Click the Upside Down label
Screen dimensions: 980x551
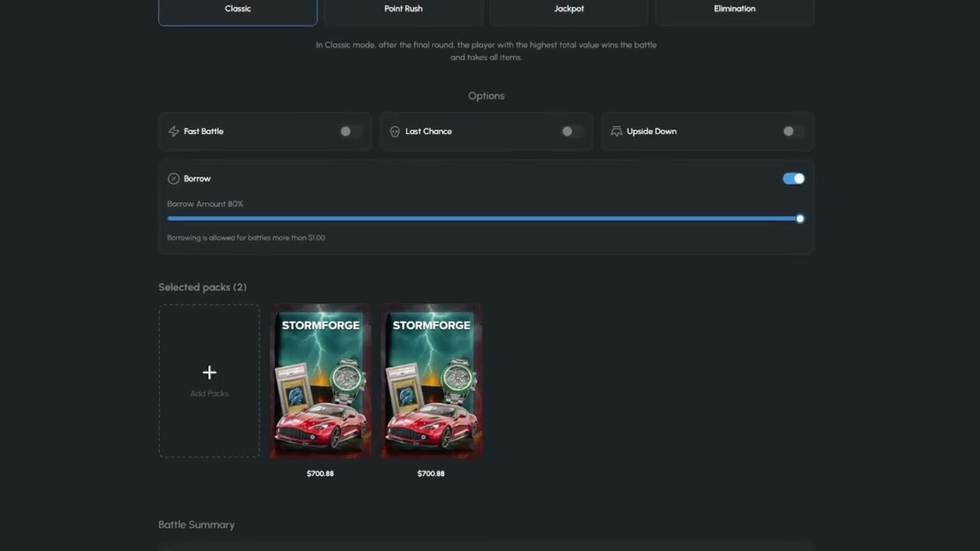tap(652, 132)
